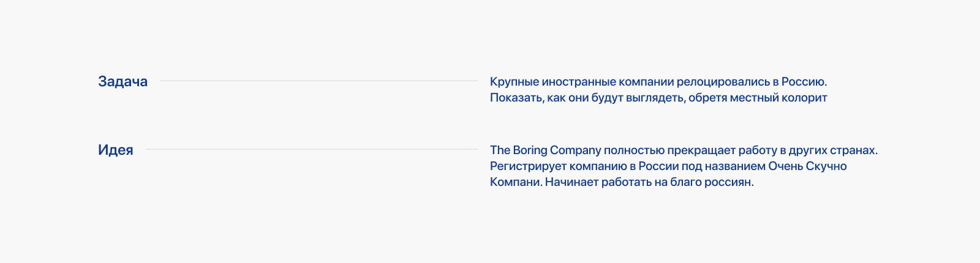Click the "Задача" heading
This screenshot has height=263, width=980.
point(123,81)
